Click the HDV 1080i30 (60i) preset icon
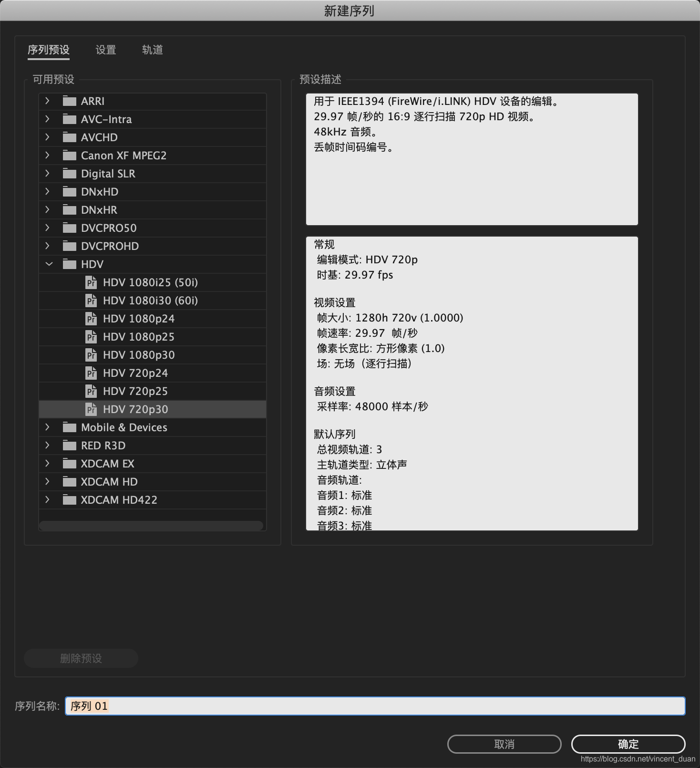 91,301
